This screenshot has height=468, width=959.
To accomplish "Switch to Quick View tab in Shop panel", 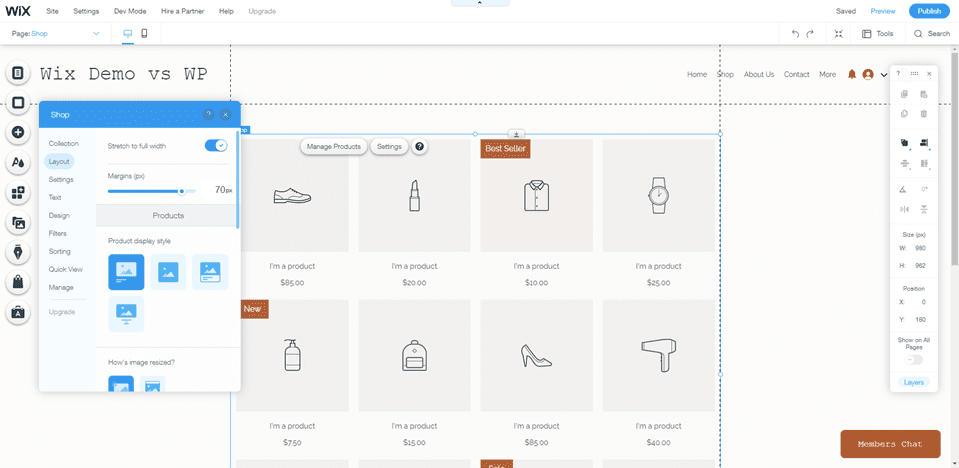I will coord(65,269).
